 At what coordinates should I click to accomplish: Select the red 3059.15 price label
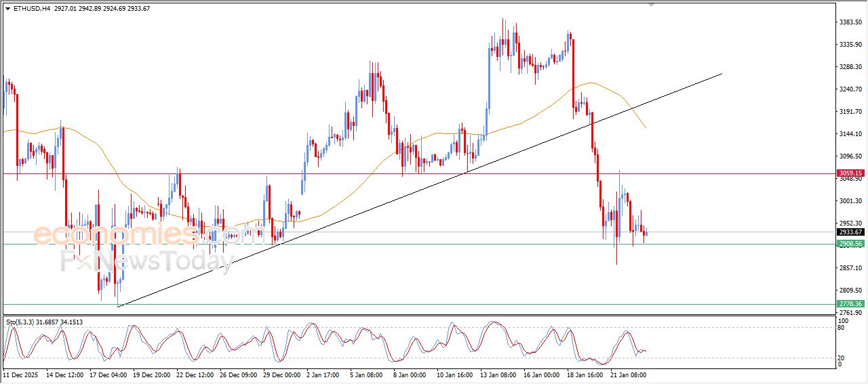click(850, 173)
